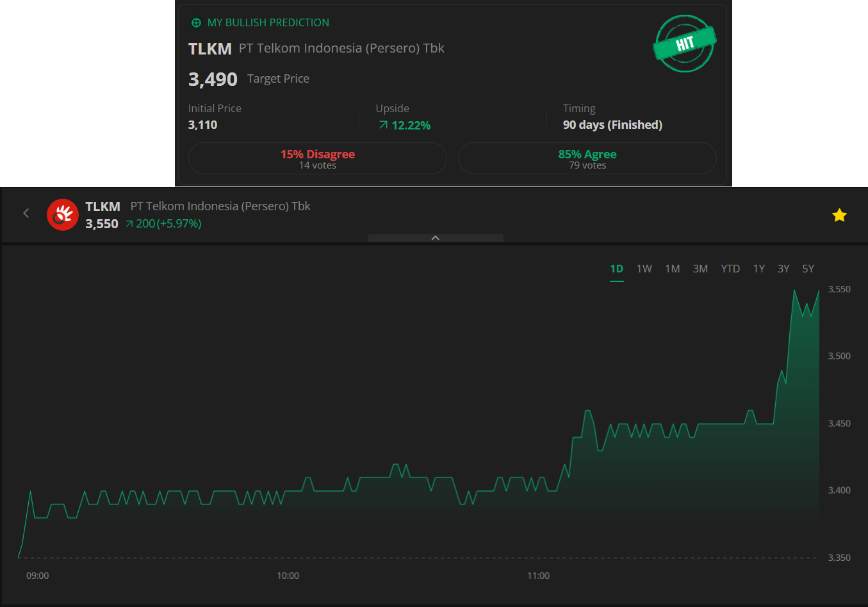Viewport: 868px width, 607px height.
Task: Click the green HIT stamp badge
Action: [x=685, y=44]
